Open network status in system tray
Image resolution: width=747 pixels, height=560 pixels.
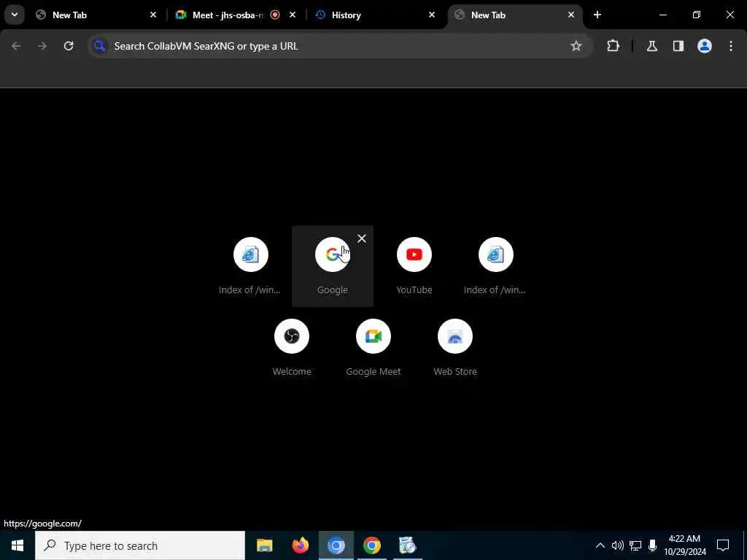635,545
